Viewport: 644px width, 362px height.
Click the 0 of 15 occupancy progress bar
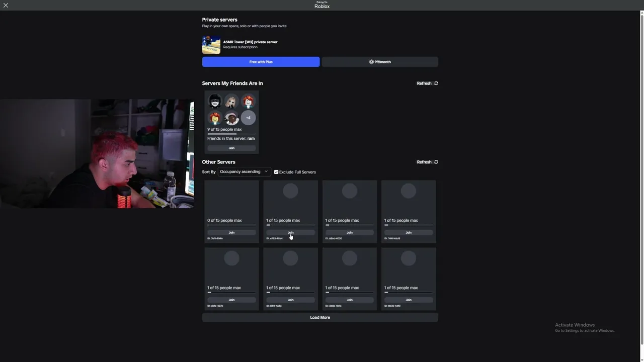(x=231, y=225)
